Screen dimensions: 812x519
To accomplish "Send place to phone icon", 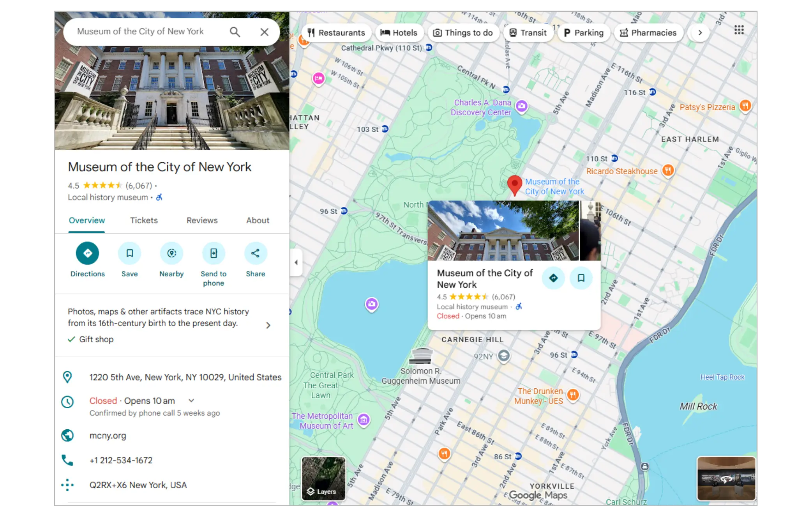I will (214, 253).
